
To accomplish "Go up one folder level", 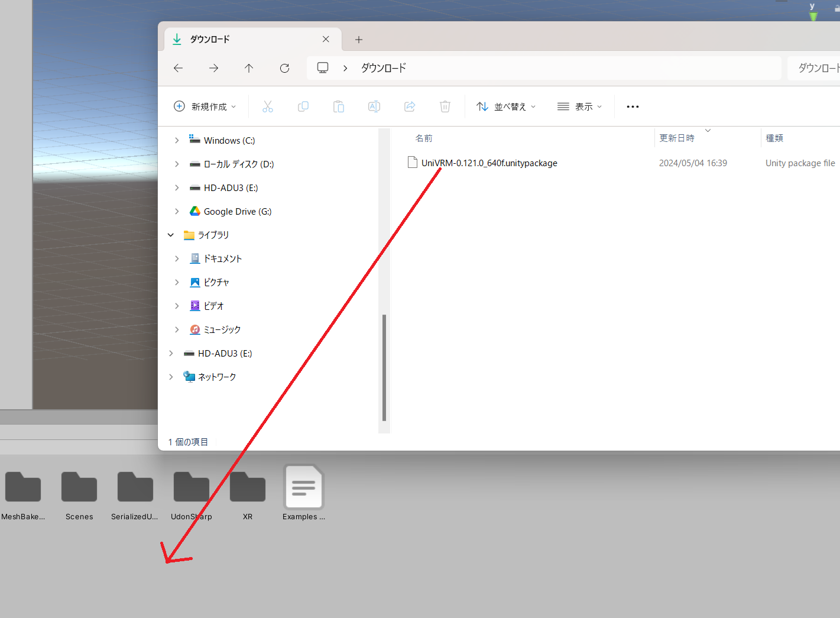I will click(x=249, y=68).
